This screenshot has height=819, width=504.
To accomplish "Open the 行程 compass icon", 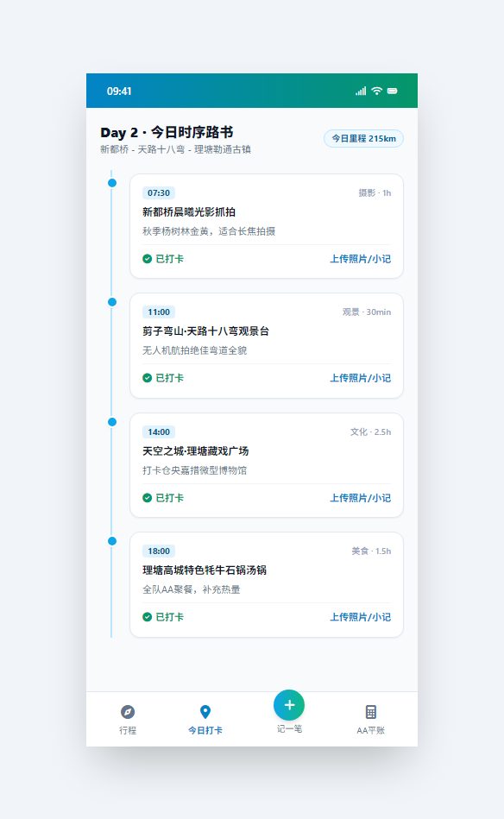I will (128, 712).
